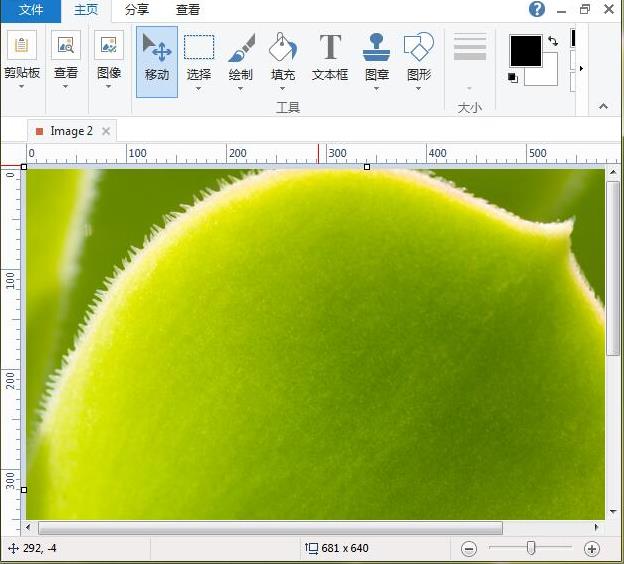Switch to the Home (主页) tab
This screenshot has width=624, height=564.
[86, 10]
